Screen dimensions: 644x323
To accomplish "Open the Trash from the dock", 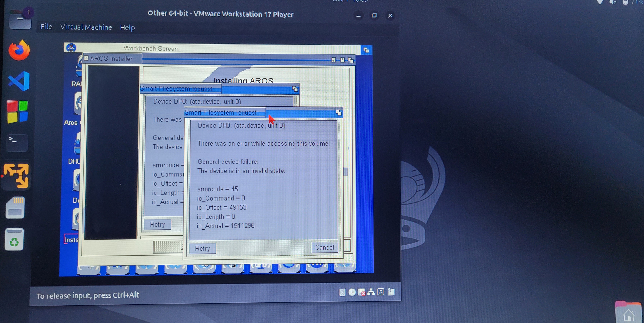I will 14,239.
